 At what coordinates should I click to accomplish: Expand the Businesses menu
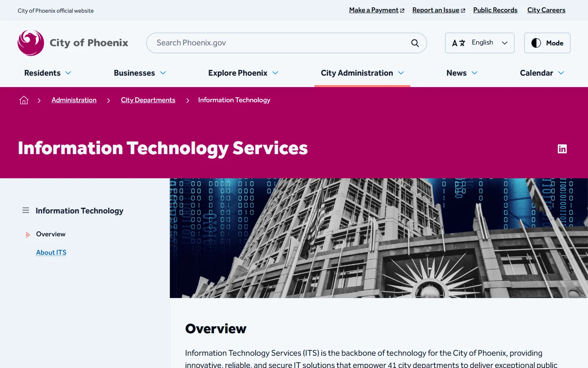140,73
